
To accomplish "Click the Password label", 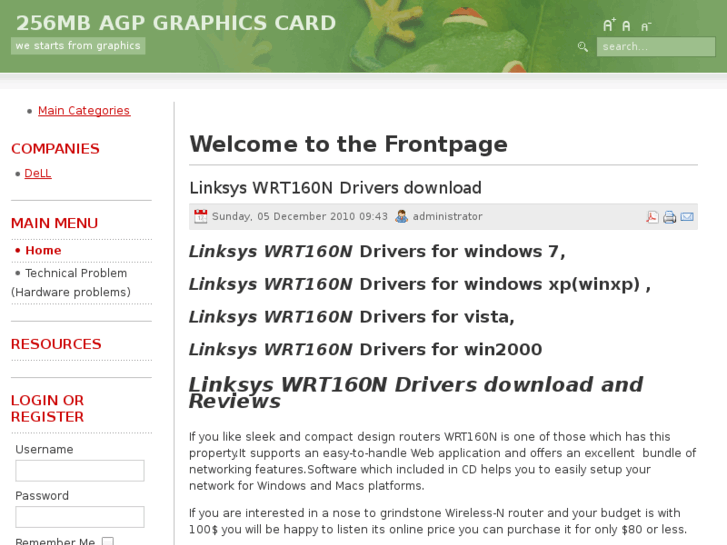I will (x=42, y=496).
